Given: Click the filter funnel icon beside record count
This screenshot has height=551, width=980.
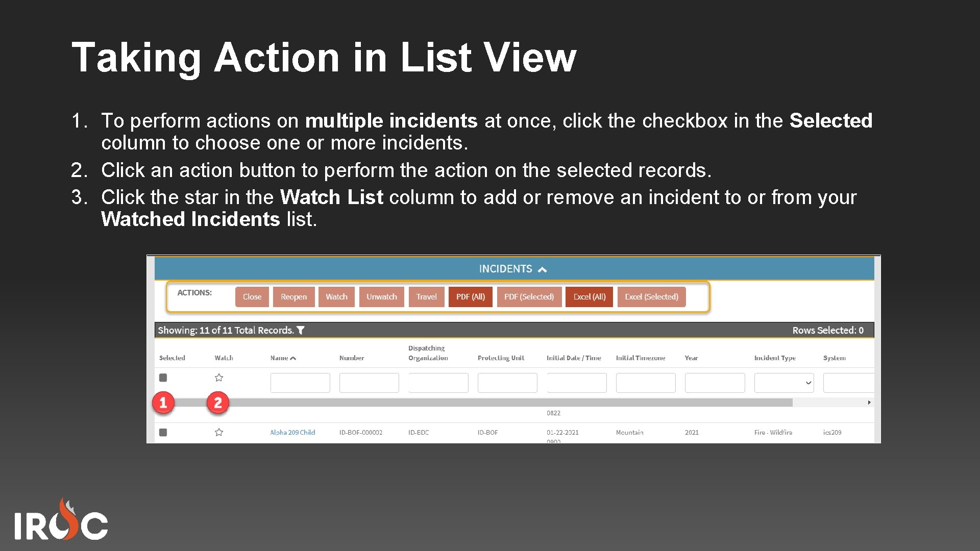Looking at the screenshot, I should point(302,330).
